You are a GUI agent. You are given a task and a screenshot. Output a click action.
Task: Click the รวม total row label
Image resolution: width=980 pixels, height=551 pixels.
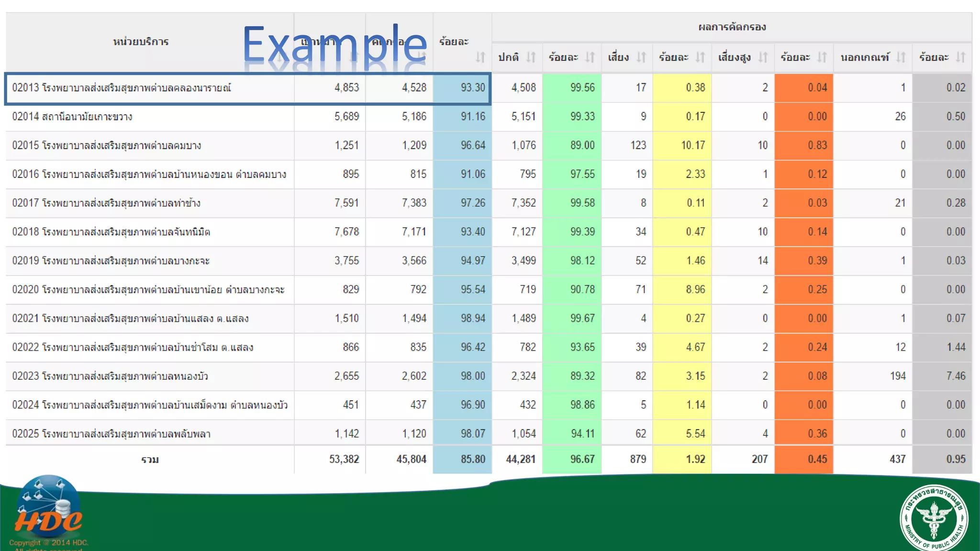click(x=150, y=460)
